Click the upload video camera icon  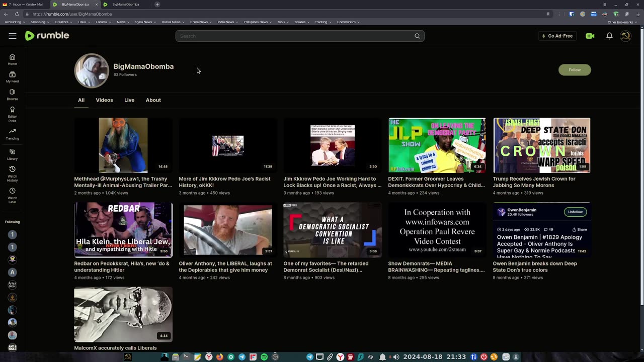coord(590,36)
